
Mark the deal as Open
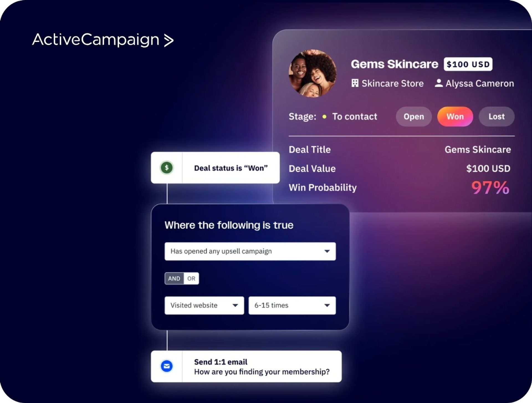[x=414, y=116]
